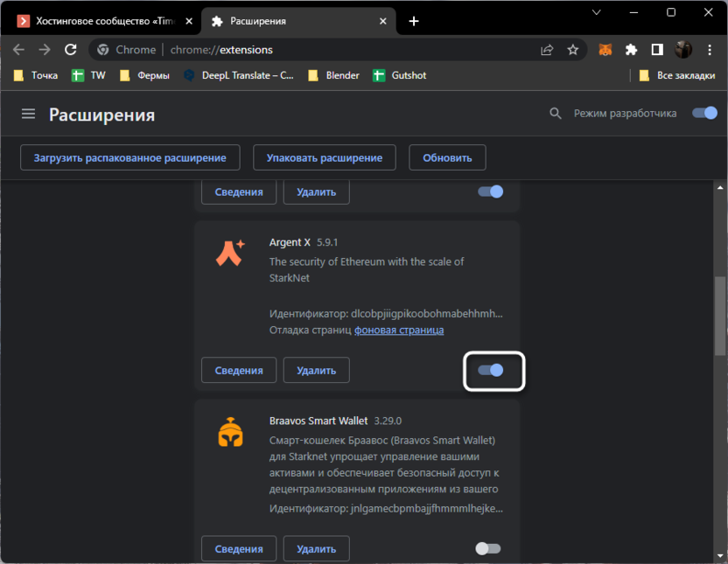Click the scrollbar down arrow

(x=720, y=555)
